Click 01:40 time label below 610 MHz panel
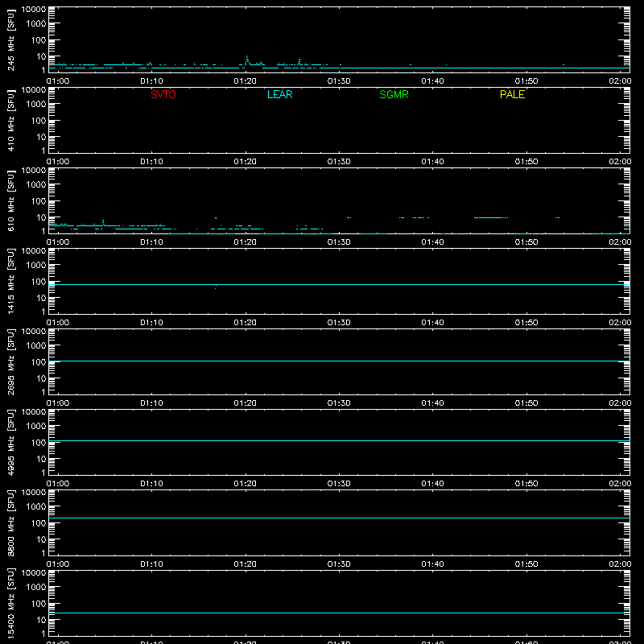 tap(432, 242)
